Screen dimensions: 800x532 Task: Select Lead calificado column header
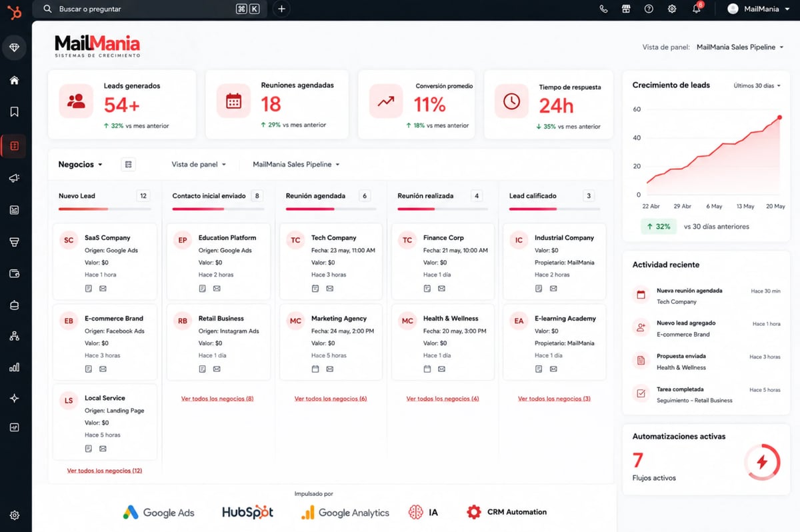click(x=533, y=196)
